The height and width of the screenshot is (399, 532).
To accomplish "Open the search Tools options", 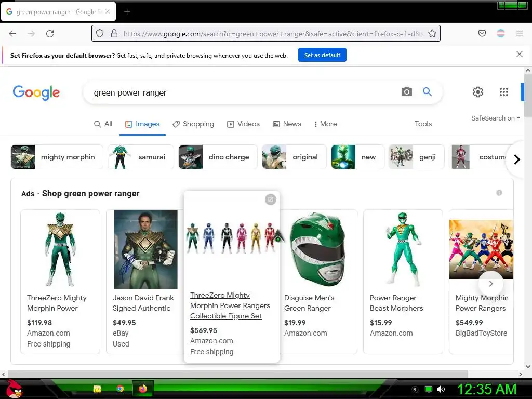I will tap(423, 124).
